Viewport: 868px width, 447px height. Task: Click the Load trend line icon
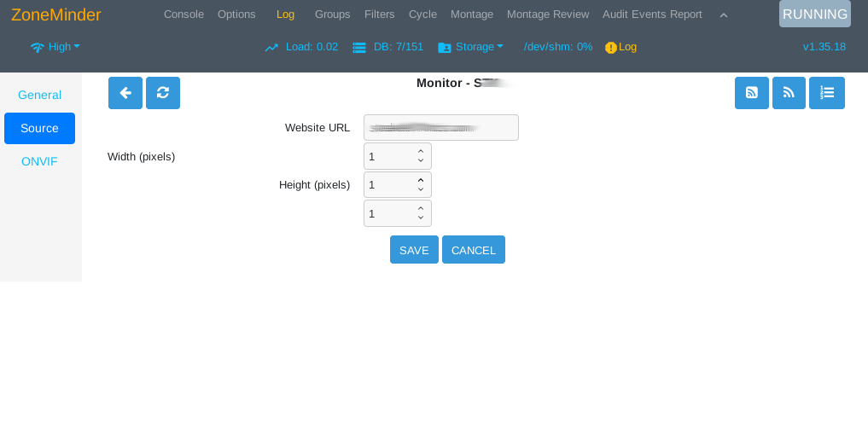271,48
